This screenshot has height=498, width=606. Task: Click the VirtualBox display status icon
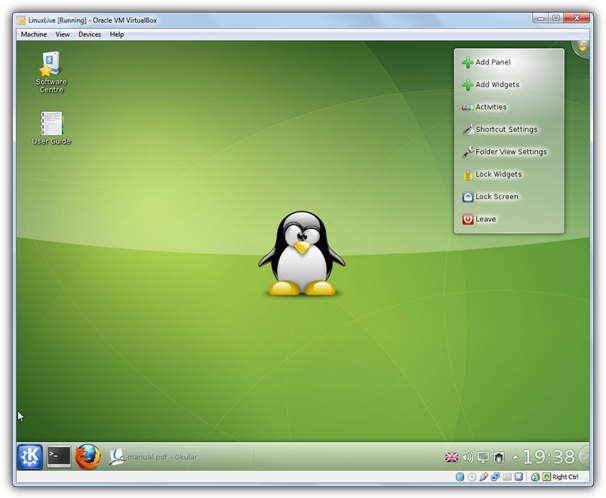[519, 477]
